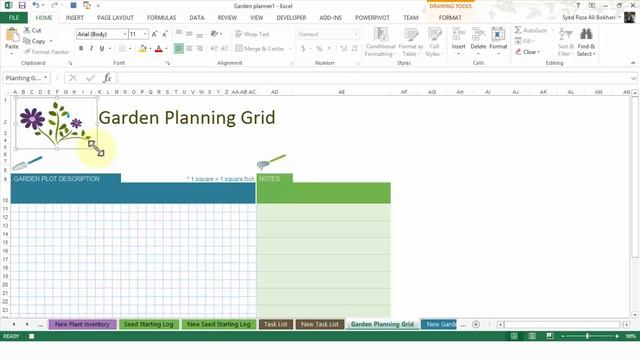640x360 pixels.
Task: Open Conditional Formatting menu
Action: [x=380, y=42]
